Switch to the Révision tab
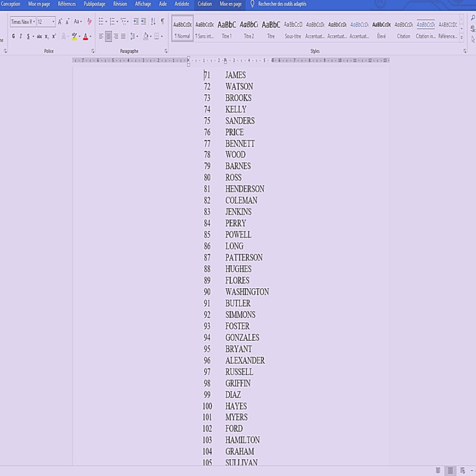The height and width of the screenshot is (476, 476). [x=120, y=4]
